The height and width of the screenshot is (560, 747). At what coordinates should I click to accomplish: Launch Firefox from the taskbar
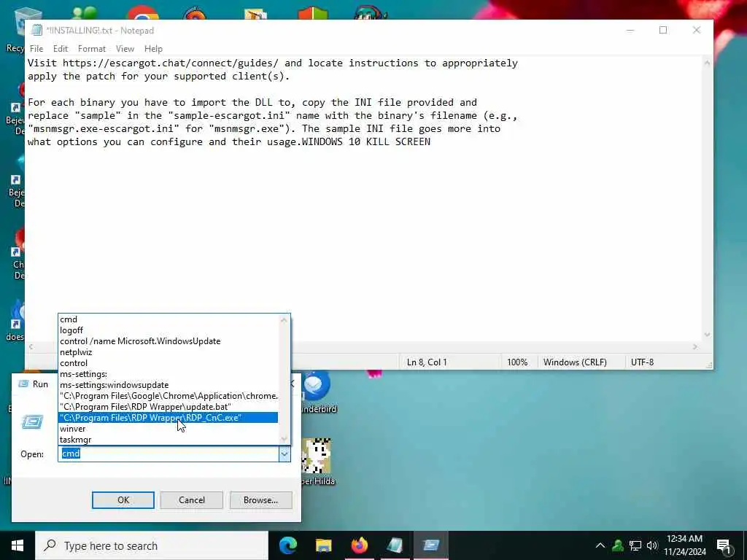coord(359,545)
